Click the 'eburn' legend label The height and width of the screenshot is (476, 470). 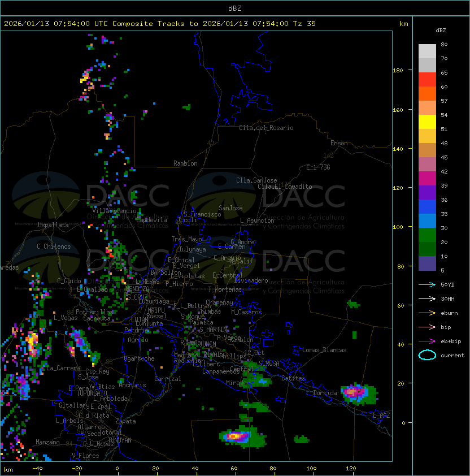point(449,313)
